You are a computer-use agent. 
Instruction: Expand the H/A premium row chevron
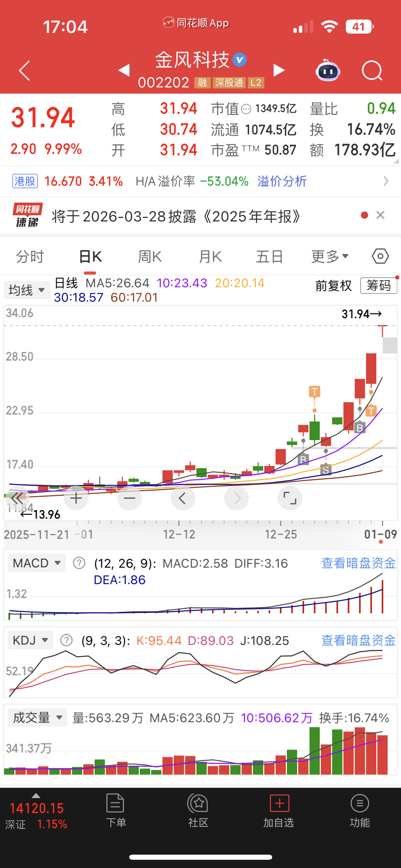pos(386,181)
